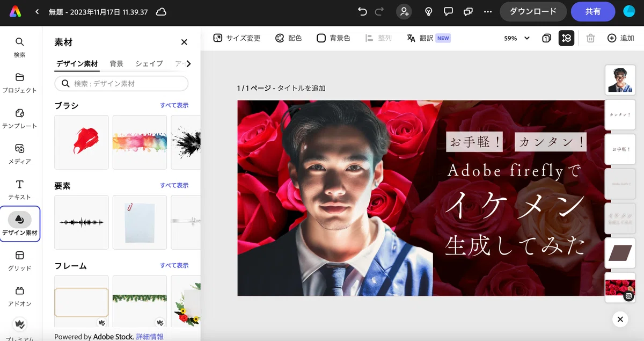Select デザイン素材 in the left sidebar
The width and height of the screenshot is (644, 341).
(19, 224)
